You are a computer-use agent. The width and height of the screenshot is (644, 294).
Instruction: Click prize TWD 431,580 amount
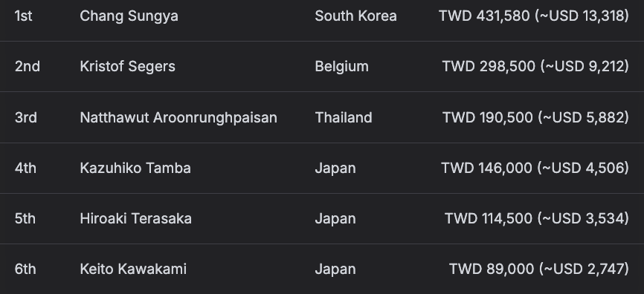(x=533, y=16)
